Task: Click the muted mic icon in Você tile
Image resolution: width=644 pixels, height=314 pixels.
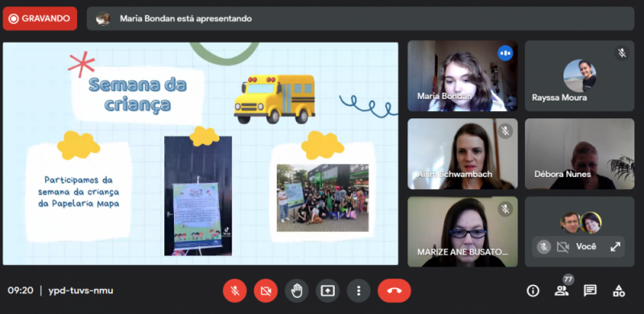Action: pos(544,246)
